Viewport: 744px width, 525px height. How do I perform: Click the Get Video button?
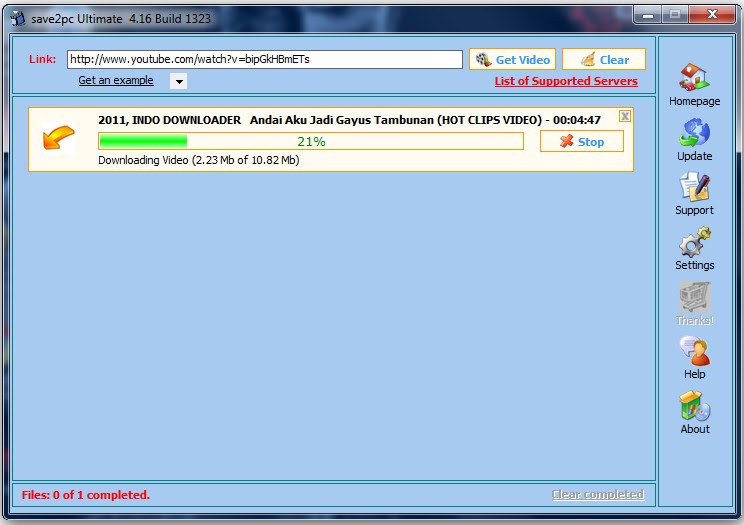[512, 59]
